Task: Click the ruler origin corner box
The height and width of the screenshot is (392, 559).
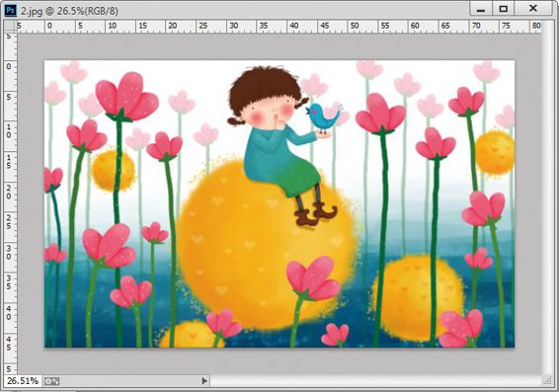Action: click(10, 27)
